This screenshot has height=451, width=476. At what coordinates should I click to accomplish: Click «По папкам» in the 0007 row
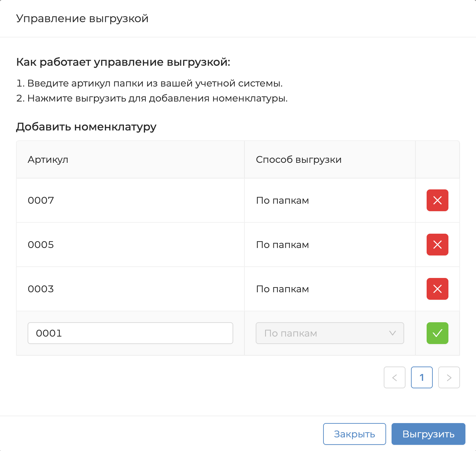[282, 200]
